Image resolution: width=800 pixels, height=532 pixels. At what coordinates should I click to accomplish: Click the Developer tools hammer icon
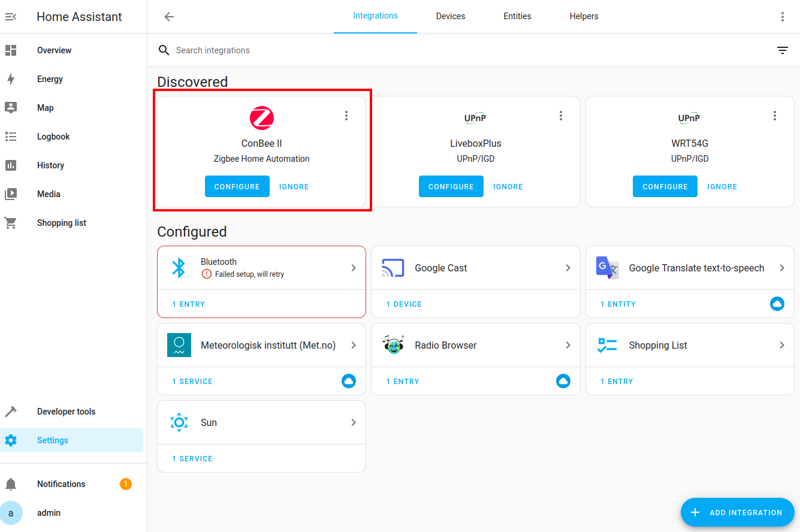[11, 412]
